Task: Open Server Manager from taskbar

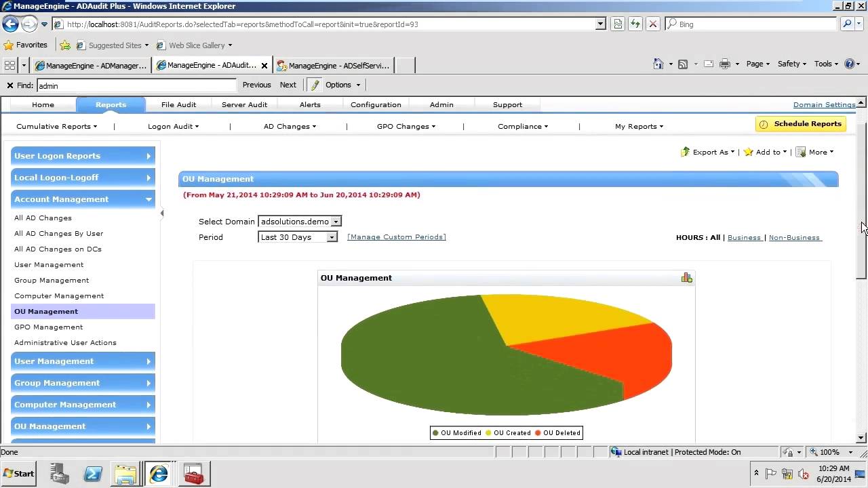Action: (60, 473)
